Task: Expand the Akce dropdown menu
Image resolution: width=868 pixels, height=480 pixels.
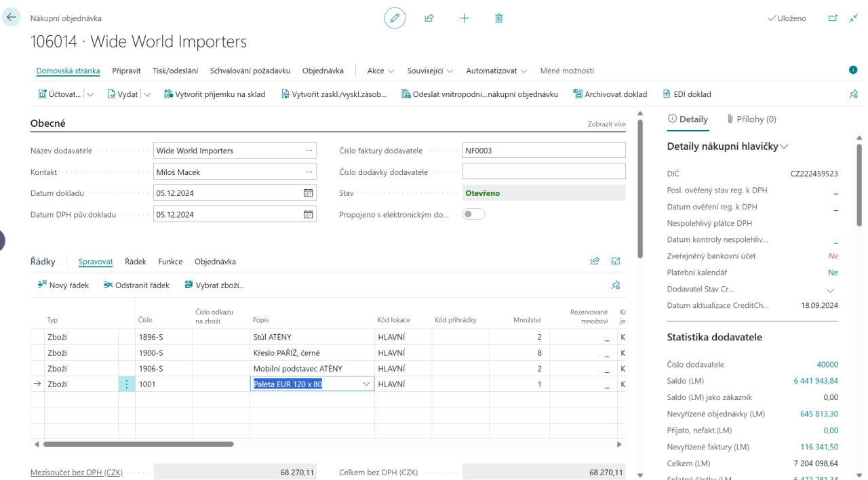Action: tap(380, 71)
